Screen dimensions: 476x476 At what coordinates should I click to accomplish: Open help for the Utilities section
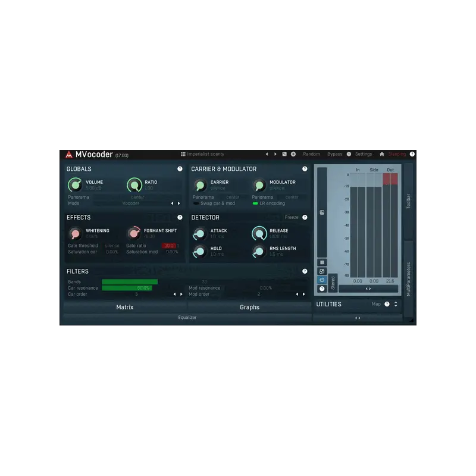387,304
